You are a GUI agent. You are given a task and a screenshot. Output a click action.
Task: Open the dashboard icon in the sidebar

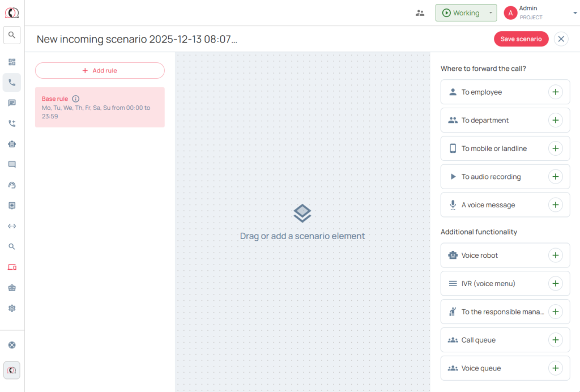pyautogui.click(x=12, y=62)
